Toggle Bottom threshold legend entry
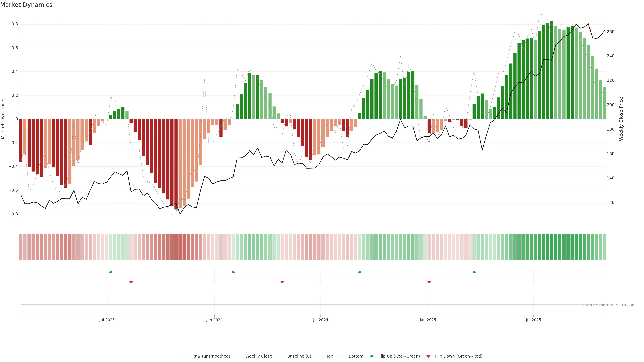The height and width of the screenshot is (362, 644). click(x=356, y=356)
